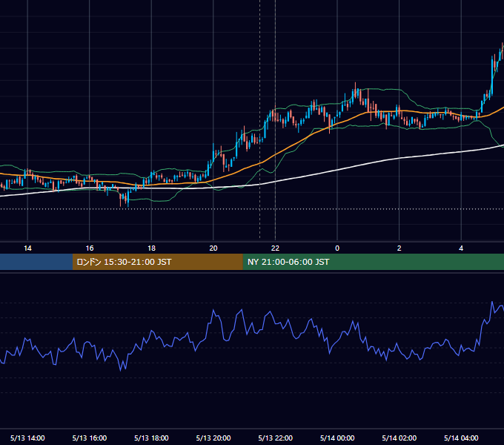Screen dimensions: 504x445
Task: Click the 5/14 02:00 date label
Action: (x=399, y=438)
